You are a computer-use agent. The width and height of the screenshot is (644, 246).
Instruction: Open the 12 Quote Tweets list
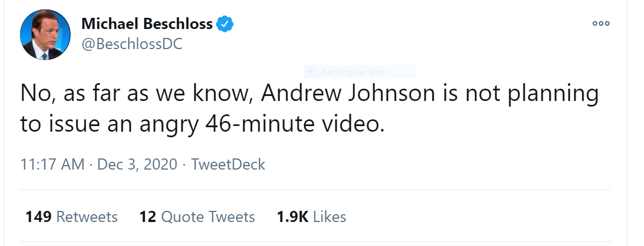pos(197,216)
